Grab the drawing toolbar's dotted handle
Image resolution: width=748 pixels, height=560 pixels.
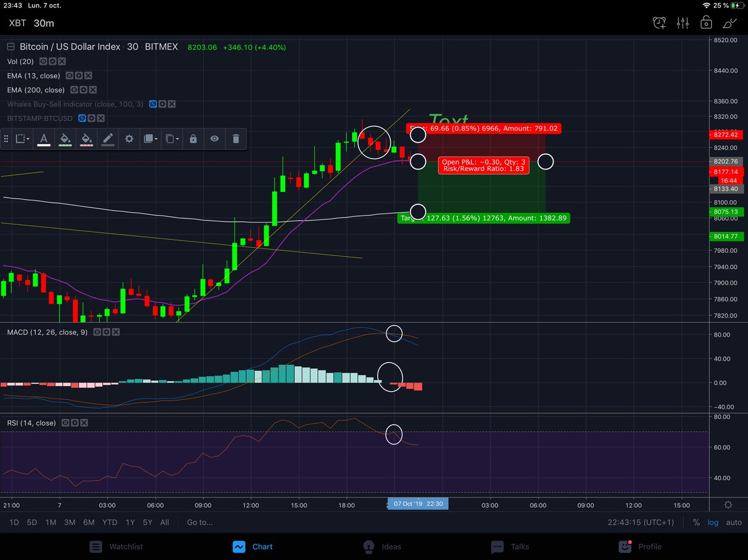tap(6, 138)
